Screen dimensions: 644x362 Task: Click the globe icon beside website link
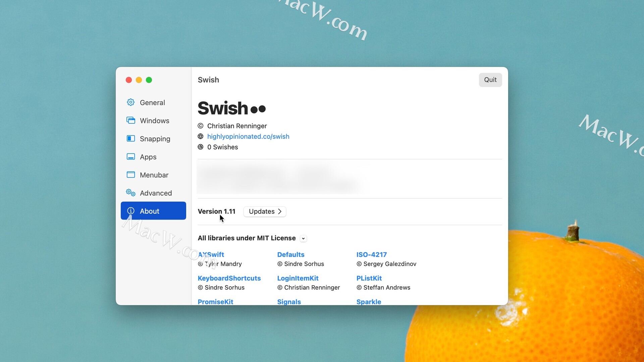(x=201, y=136)
